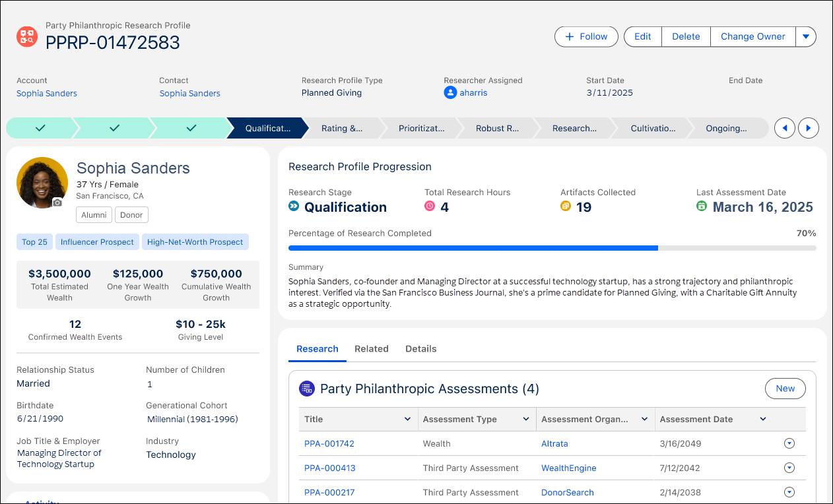Toggle Follow for this record
Viewport: 833px width, 504px height.
tap(585, 36)
